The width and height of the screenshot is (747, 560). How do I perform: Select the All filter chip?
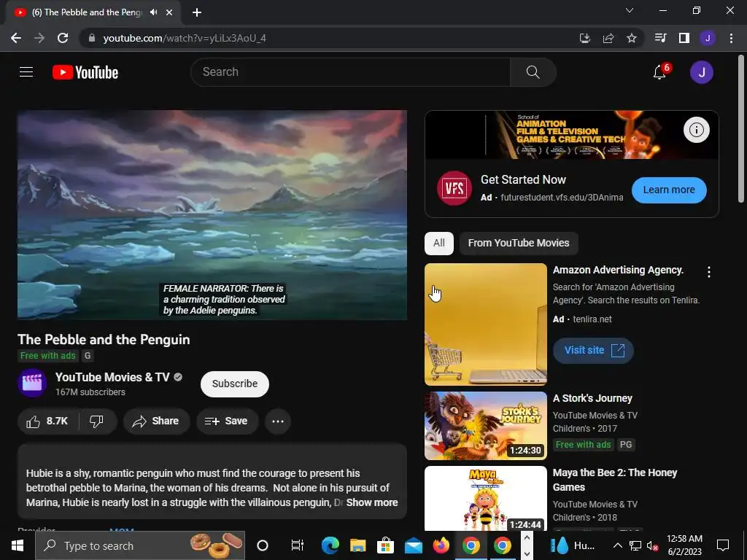[x=438, y=243]
